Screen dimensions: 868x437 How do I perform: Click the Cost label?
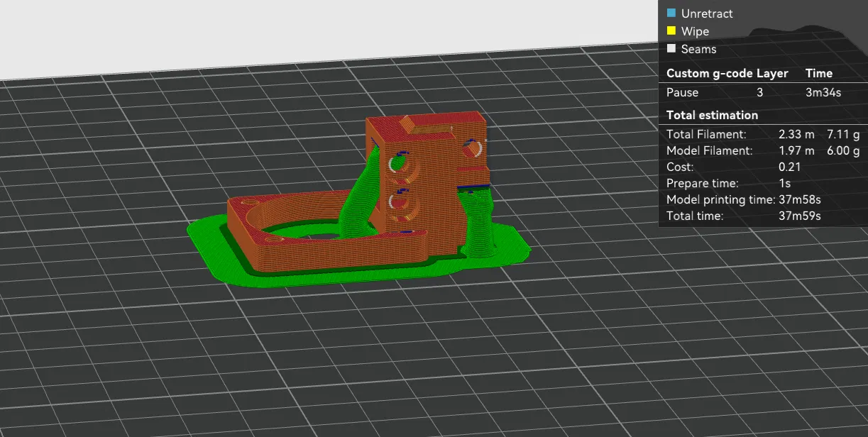680,167
